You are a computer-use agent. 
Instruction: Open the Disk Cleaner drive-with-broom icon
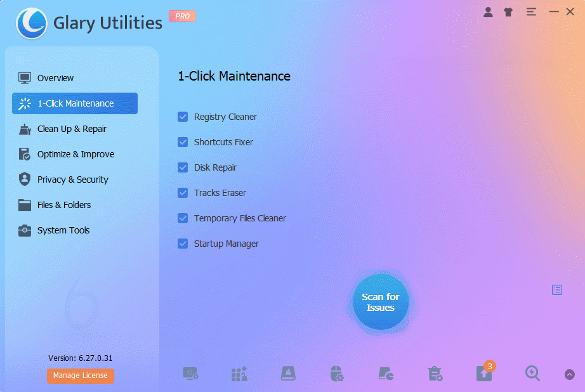(x=288, y=374)
